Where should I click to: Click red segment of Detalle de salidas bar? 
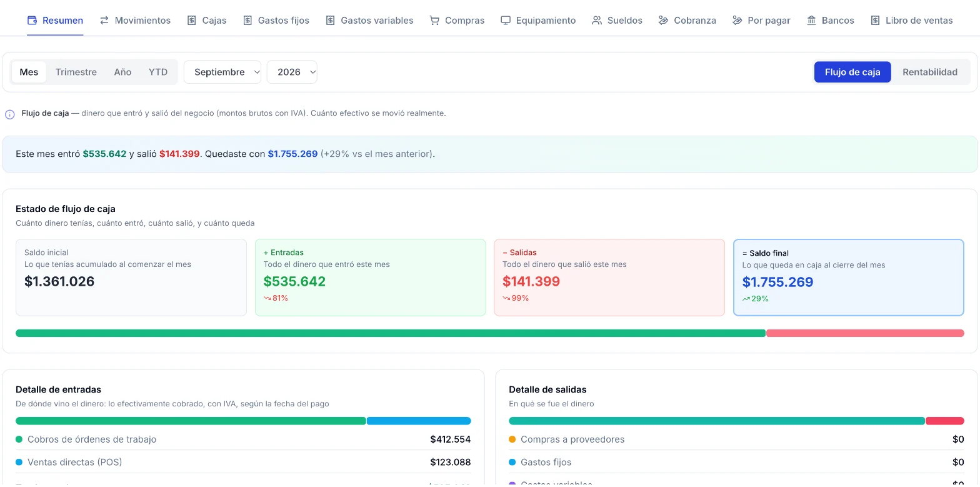945,421
